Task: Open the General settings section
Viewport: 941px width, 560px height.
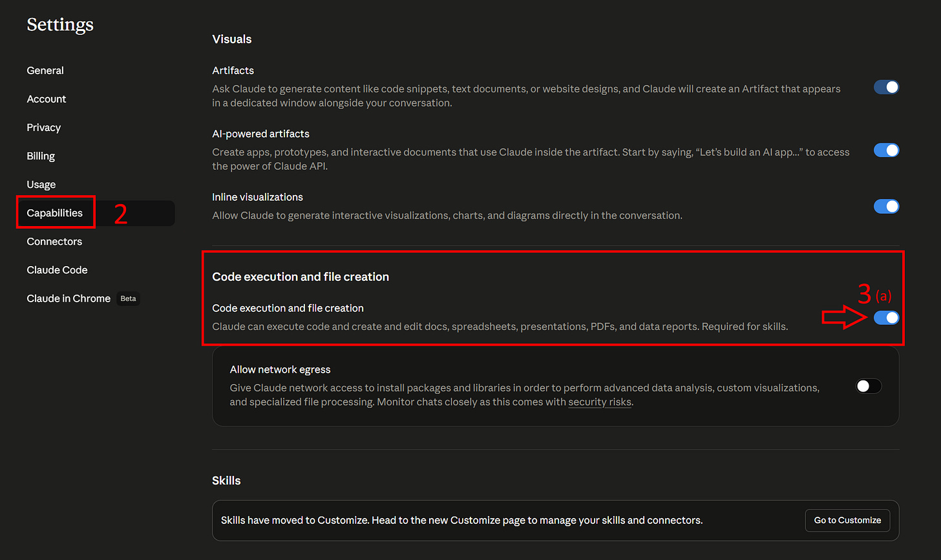Action: [x=45, y=70]
